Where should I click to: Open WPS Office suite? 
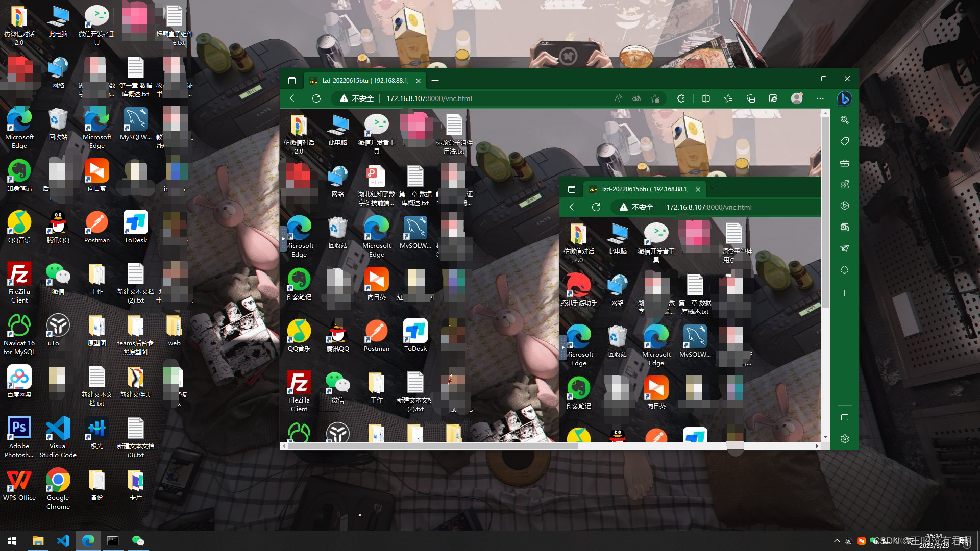coord(18,483)
